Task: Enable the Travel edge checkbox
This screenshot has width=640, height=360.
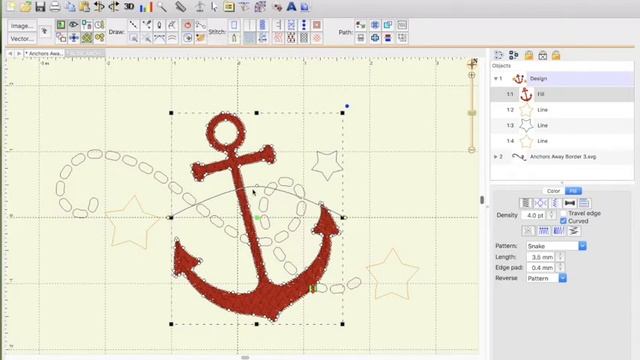Action: click(563, 213)
